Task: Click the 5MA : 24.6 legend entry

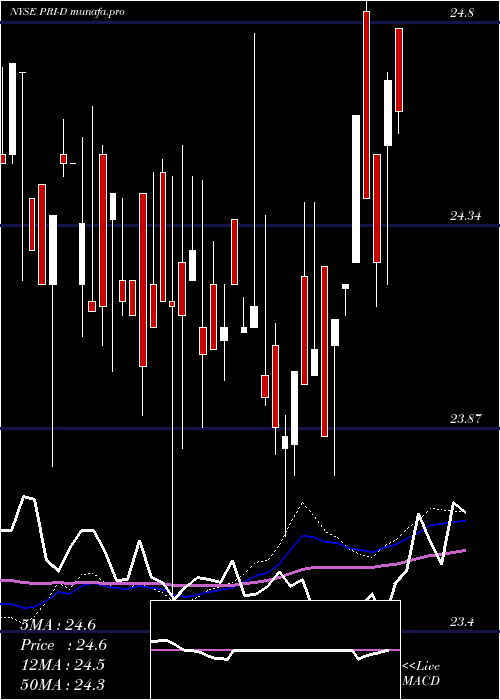Action: (58, 625)
